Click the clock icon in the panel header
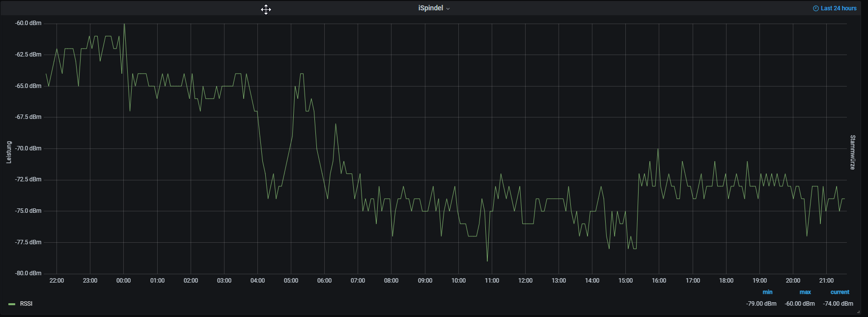The height and width of the screenshot is (317, 868). 815,8
